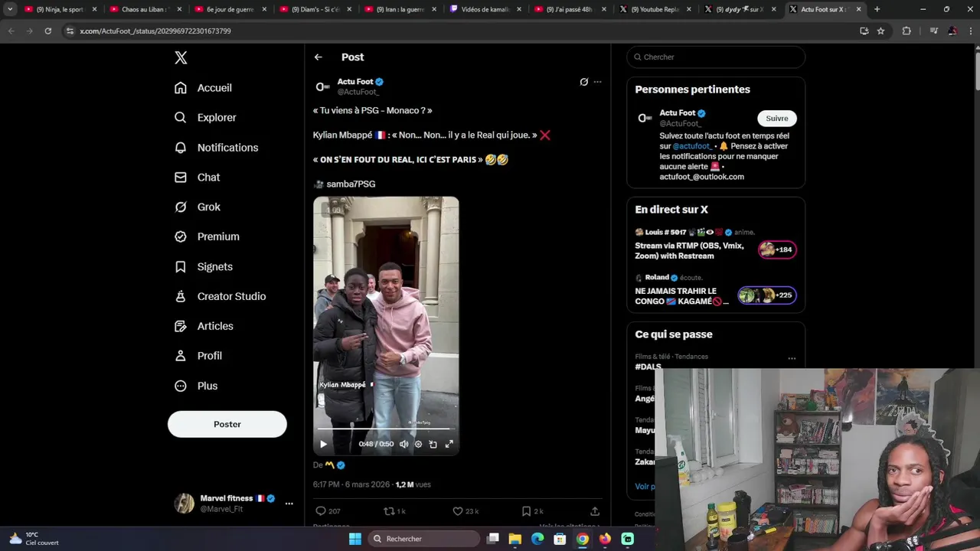The height and width of the screenshot is (551, 980).
Task: Open a new browser tab
Action: tap(877, 9)
